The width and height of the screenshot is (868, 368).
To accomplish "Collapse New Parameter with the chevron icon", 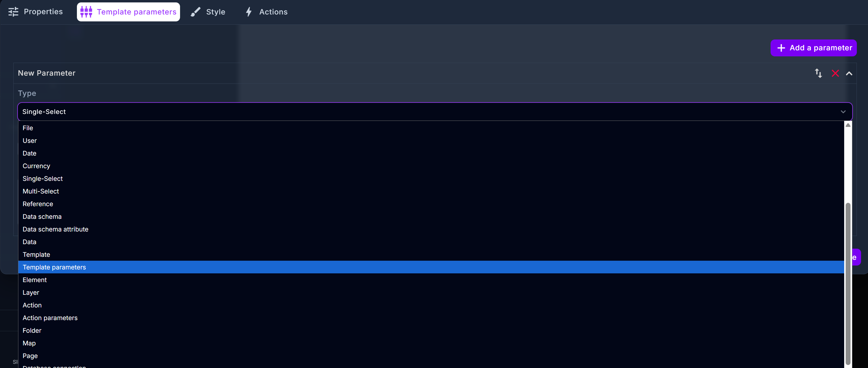I will 850,73.
